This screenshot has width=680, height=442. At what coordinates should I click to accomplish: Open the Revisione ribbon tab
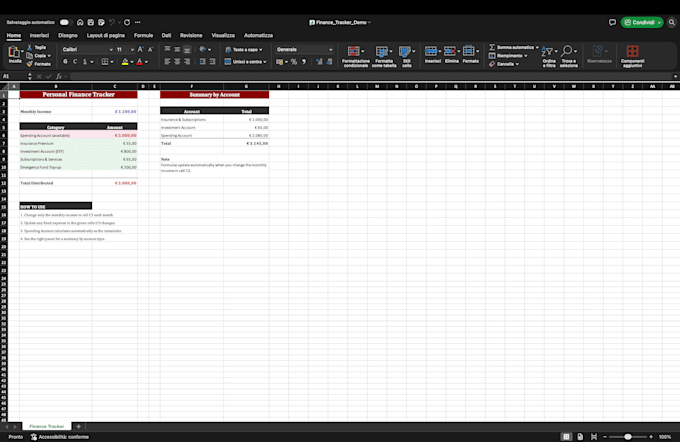click(x=191, y=36)
